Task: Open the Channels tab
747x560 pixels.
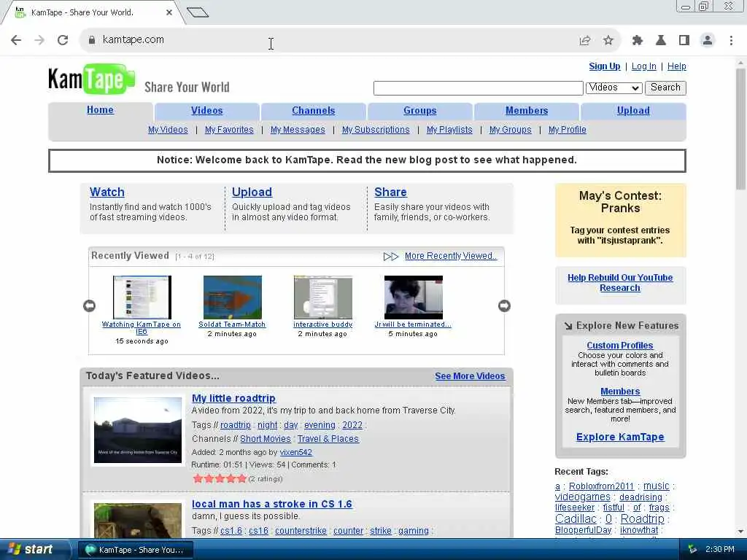Action: coord(314,111)
